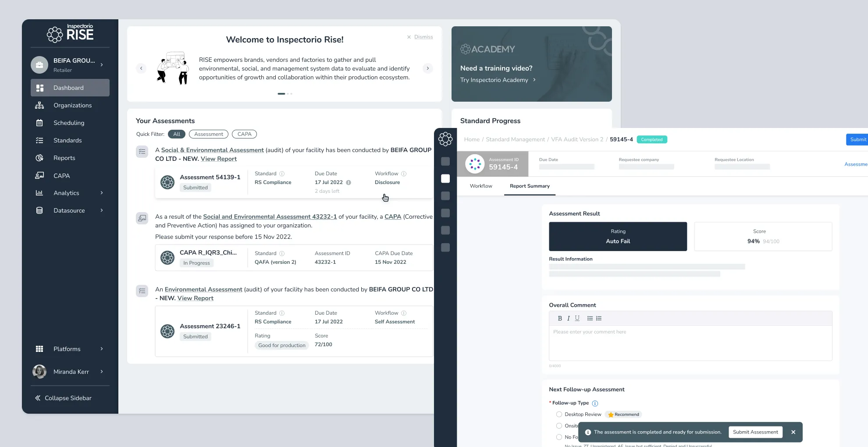Open the Dashboard sidebar item
The image size is (868, 447).
tap(70, 88)
